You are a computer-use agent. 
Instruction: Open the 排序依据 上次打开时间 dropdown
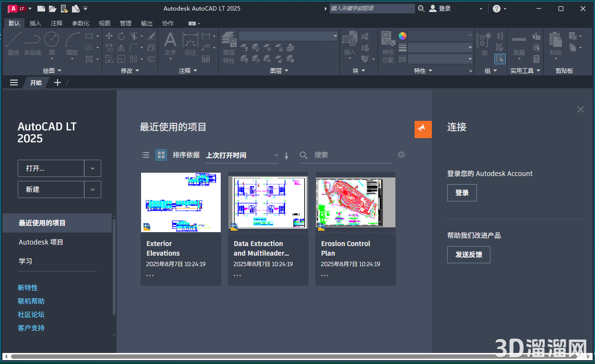coord(242,155)
